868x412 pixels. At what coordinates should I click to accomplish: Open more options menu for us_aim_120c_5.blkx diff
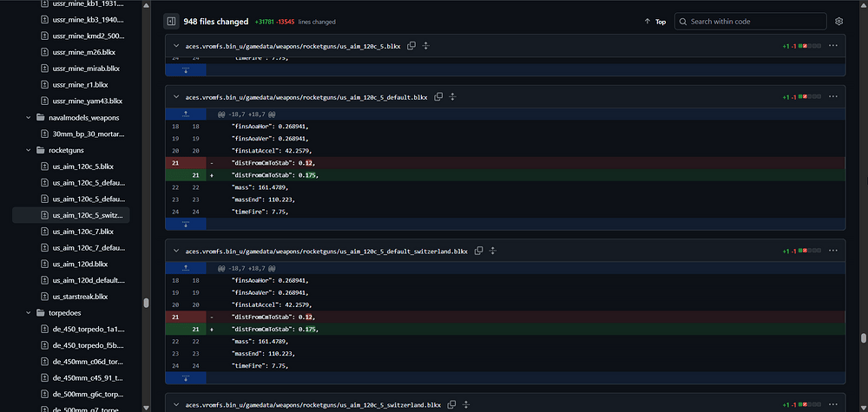pos(833,45)
